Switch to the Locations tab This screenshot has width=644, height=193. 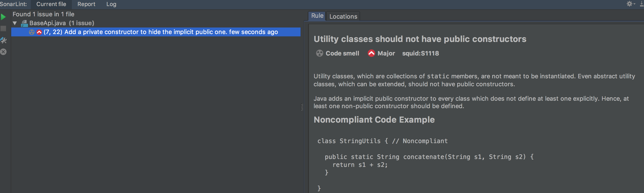343,17
